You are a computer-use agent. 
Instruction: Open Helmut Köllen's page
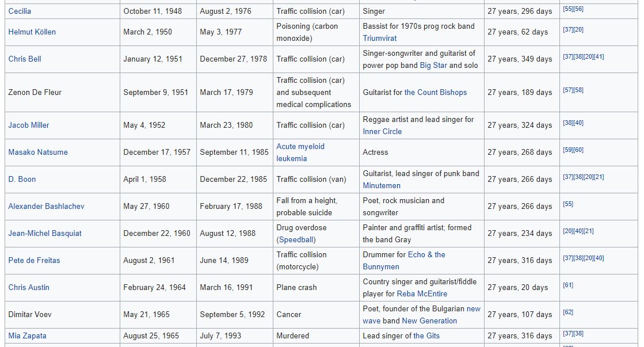pyautogui.click(x=32, y=32)
